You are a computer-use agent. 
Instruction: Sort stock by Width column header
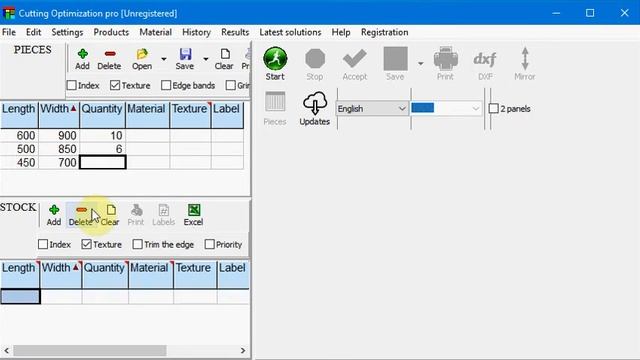(x=61, y=274)
